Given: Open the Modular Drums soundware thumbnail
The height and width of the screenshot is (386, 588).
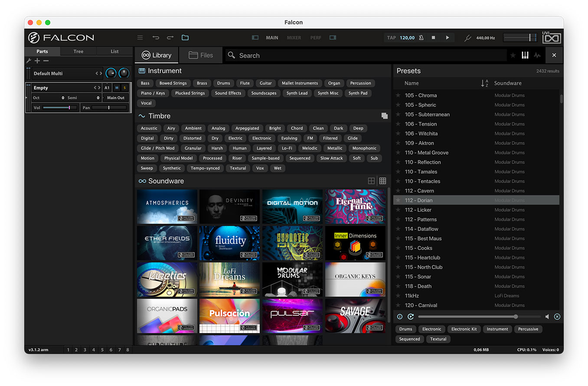Looking at the screenshot, I should 292,279.
